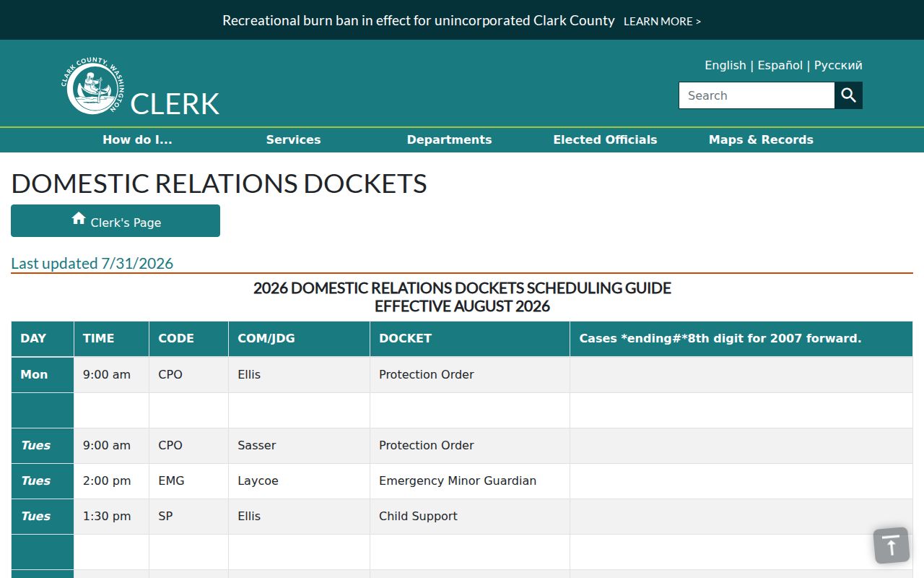This screenshot has height=578, width=924.
Task: Click the EMG code cell
Action: point(188,481)
